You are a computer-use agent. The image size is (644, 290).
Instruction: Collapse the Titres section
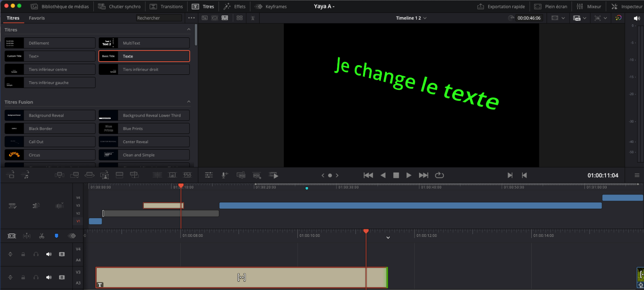click(x=189, y=29)
